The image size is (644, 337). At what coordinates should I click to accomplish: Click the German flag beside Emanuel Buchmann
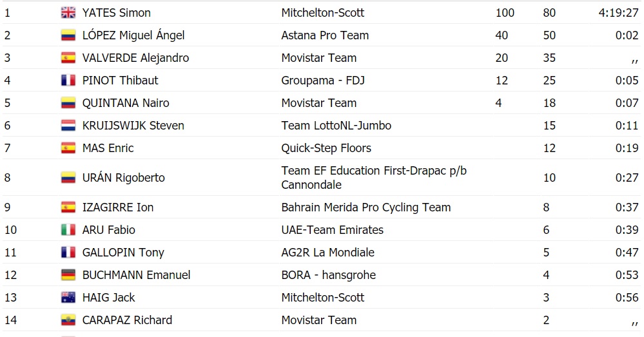[x=68, y=275]
